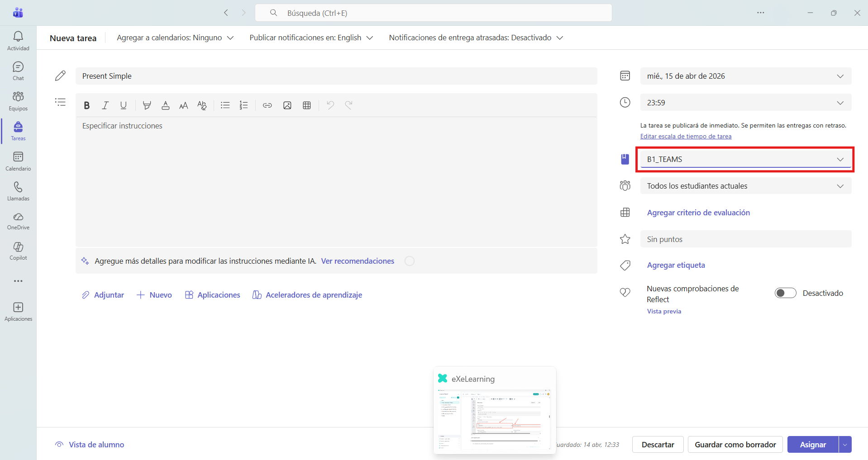This screenshot has height=460, width=868.
Task: Expand Agregar a calendarios dropdown
Action: tap(175, 38)
